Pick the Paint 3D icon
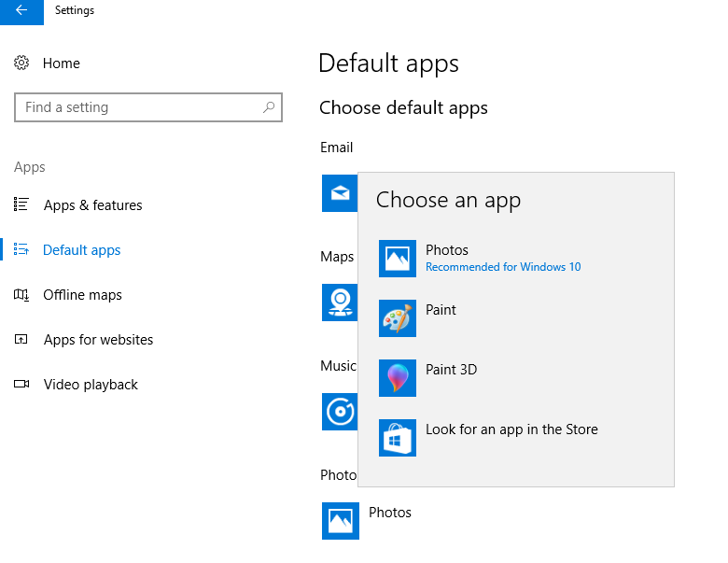This screenshot has width=728, height=563. (x=397, y=378)
